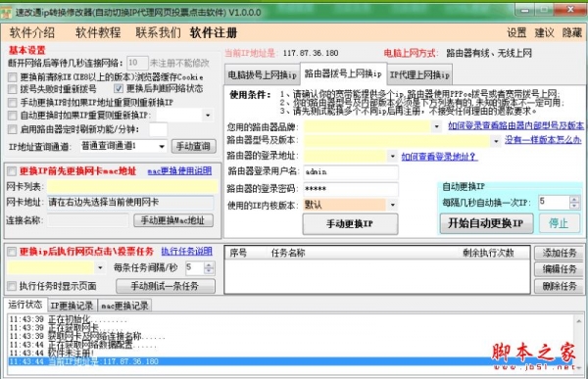Image resolution: width=588 pixels, height=379 pixels.
Task: Click the 编辑任务 button
Action: [x=560, y=269]
